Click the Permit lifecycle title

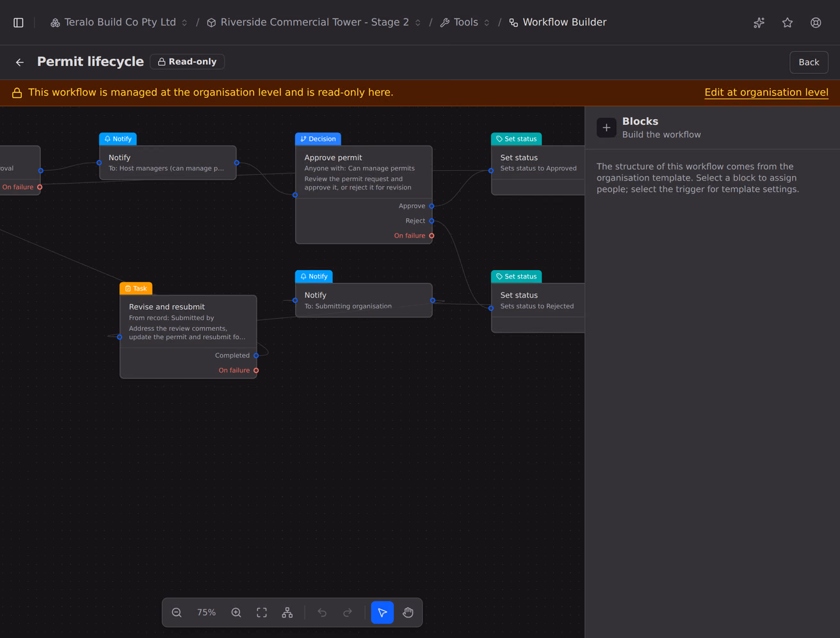[x=90, y=61]
